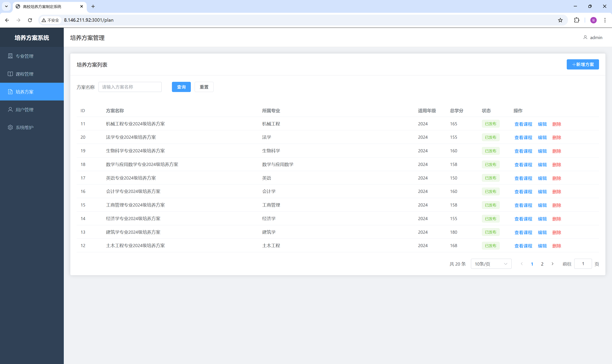Click the purple profile avatar icon

pyautogui.click(x=593, y=20)
